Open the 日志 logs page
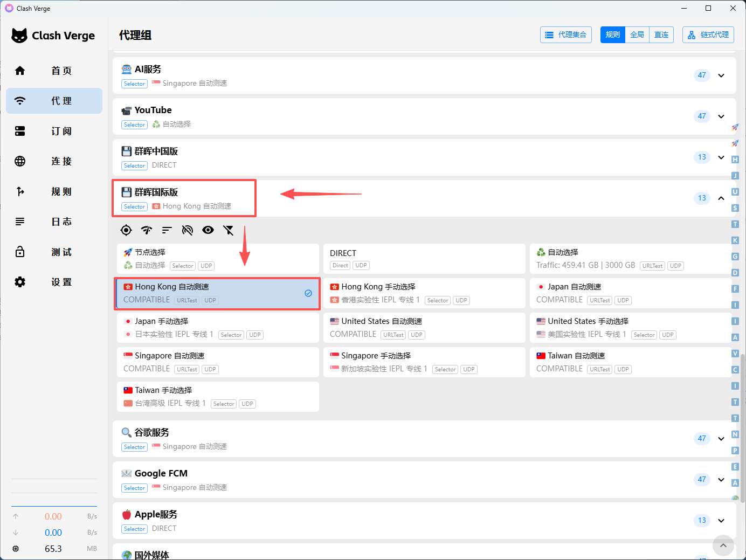The height and width of the screenshot is (560, 746). click(x=54, y=222)
